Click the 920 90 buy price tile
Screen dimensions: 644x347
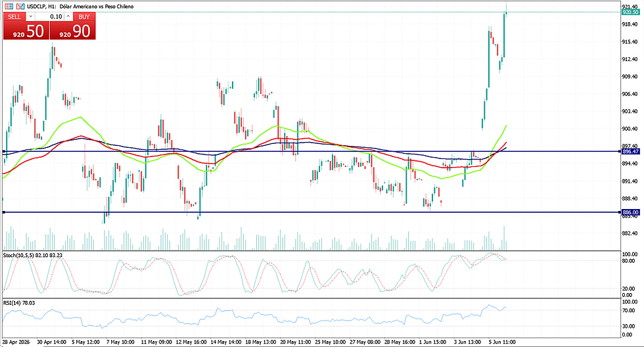(x=73, y=30)
